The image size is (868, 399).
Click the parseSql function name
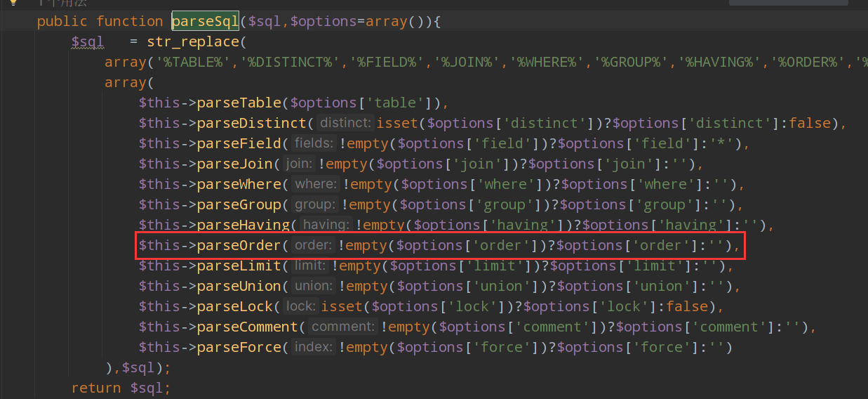[206, 22]
